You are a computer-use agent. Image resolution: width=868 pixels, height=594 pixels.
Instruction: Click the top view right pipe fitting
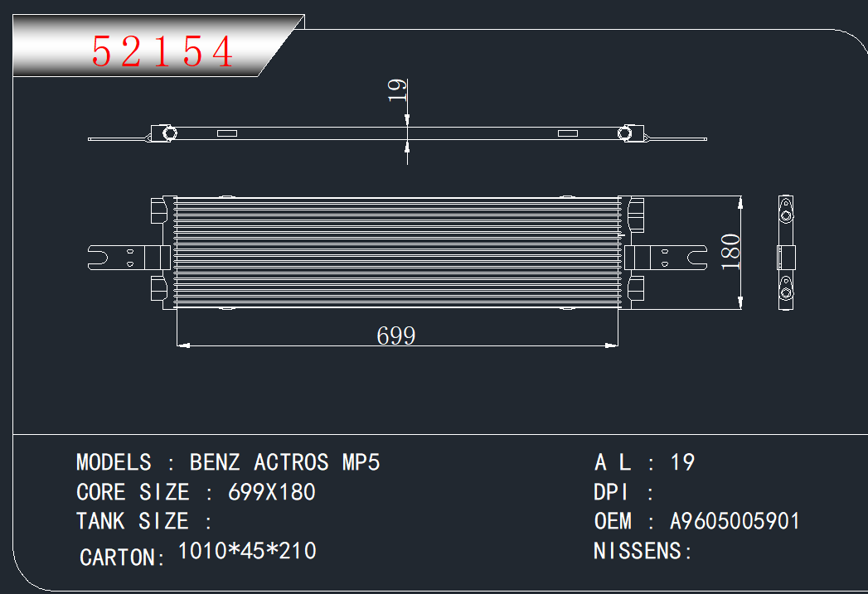coord(628,133)
